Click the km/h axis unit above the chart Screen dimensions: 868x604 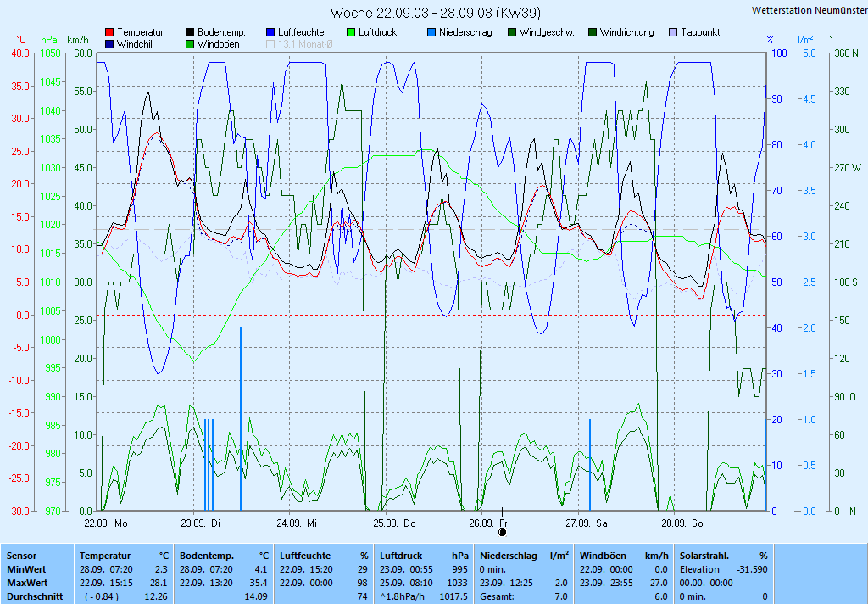78,40
